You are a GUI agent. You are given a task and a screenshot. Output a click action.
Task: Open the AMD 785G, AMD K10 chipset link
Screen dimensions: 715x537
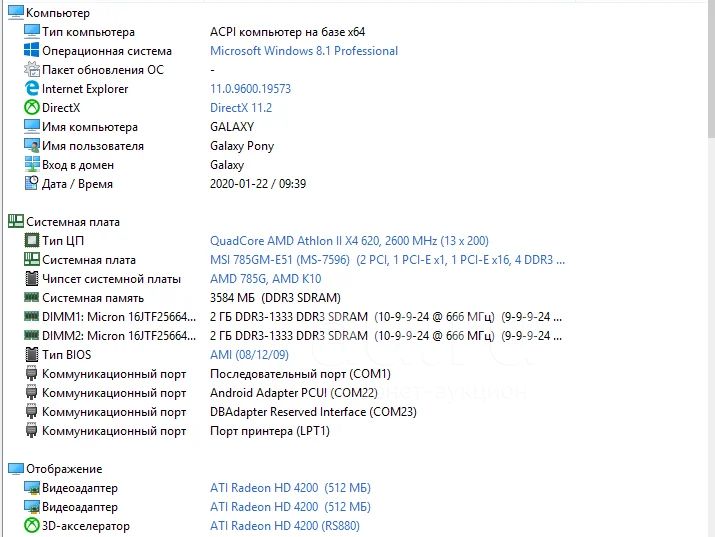[x=265, y=279]
